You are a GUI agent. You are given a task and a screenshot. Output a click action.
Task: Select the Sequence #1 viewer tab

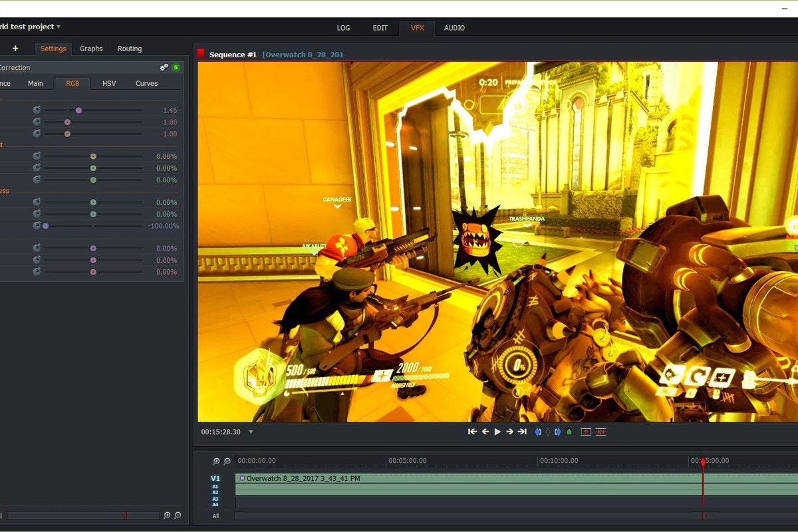233,55
